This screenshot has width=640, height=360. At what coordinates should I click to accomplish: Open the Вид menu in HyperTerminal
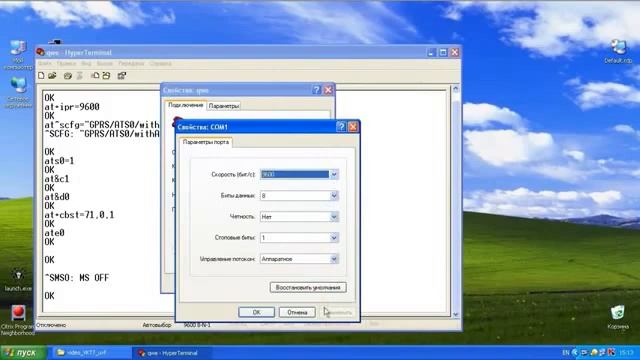(x=86, y=64)
